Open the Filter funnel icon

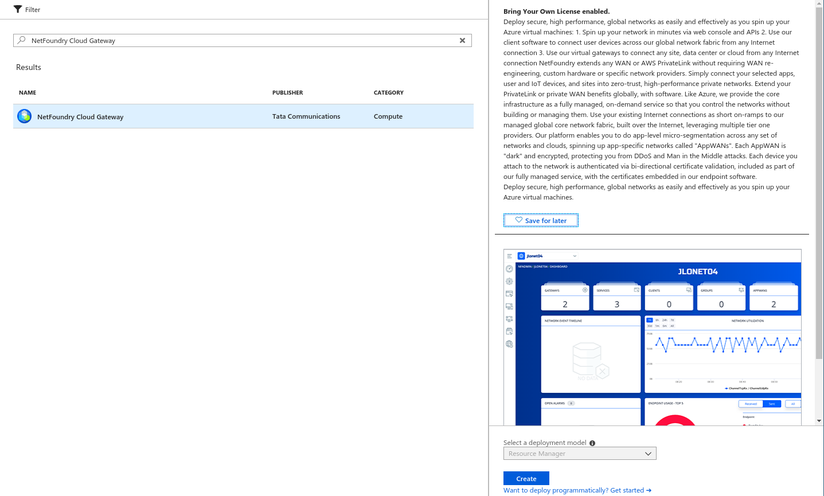(18, 9)
